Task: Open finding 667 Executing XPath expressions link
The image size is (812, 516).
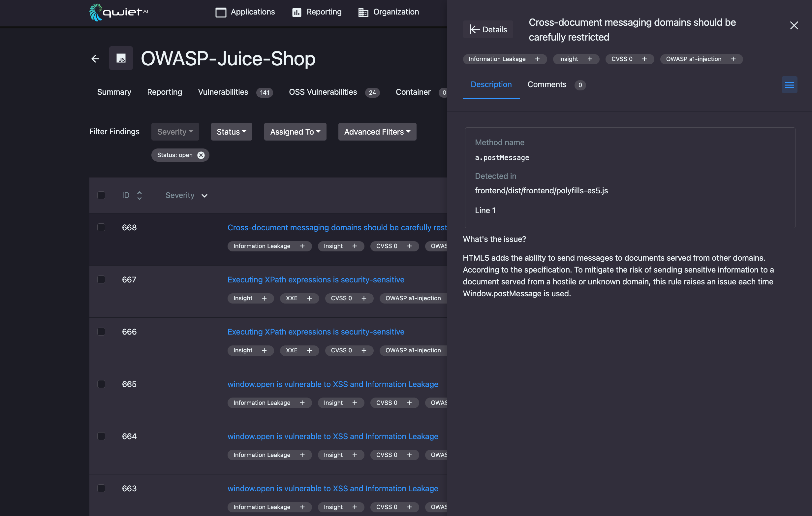Action: coord(316,279)
